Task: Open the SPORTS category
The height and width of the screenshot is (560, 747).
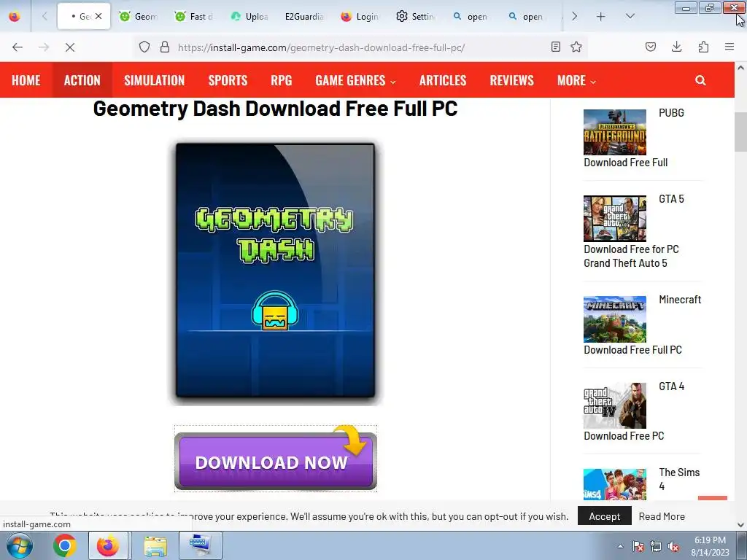Action: coord(228,80)
